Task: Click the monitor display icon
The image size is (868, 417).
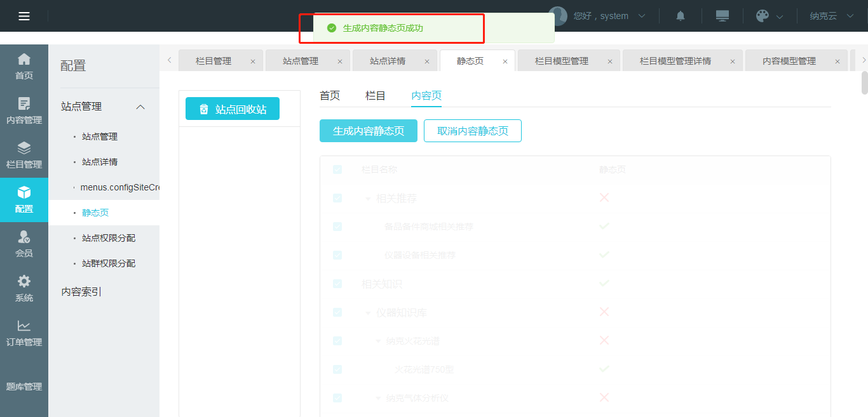Action: pos(722,16)
